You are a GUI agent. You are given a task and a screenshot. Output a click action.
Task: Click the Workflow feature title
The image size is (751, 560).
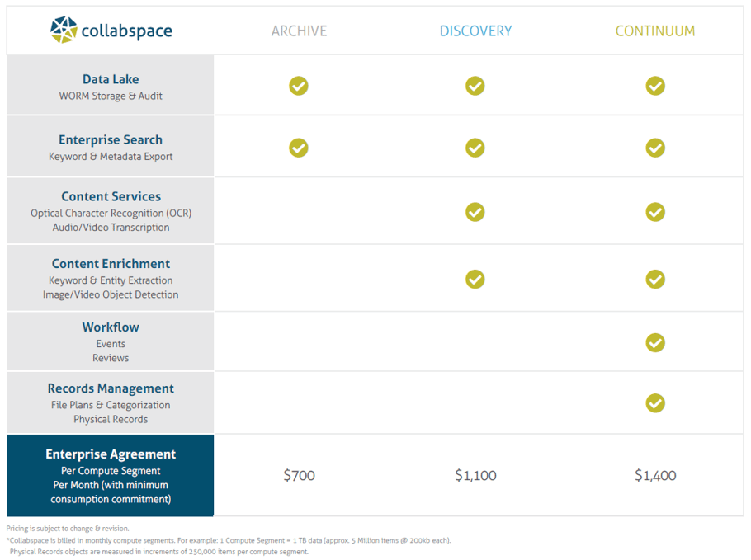pyautogui.click(x=111, y=327)
